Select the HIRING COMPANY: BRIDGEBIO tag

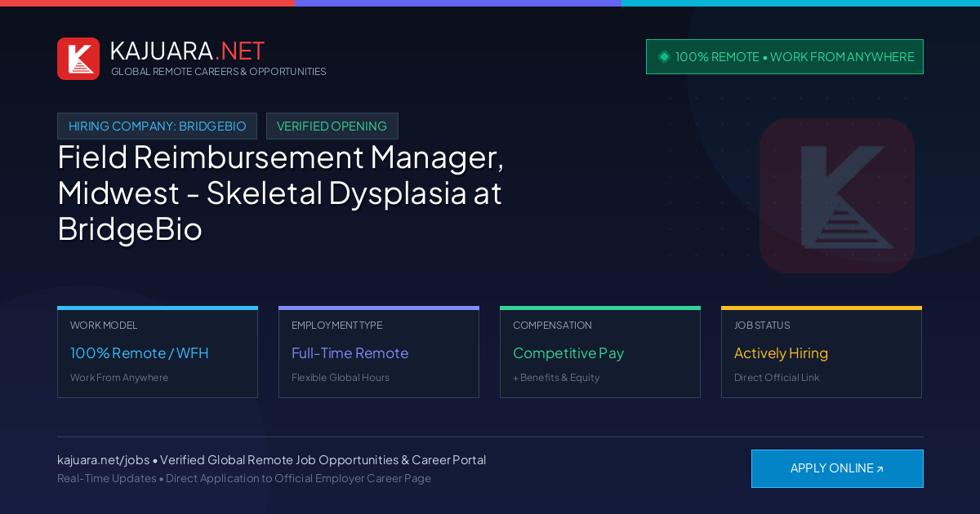pos(157,126)
